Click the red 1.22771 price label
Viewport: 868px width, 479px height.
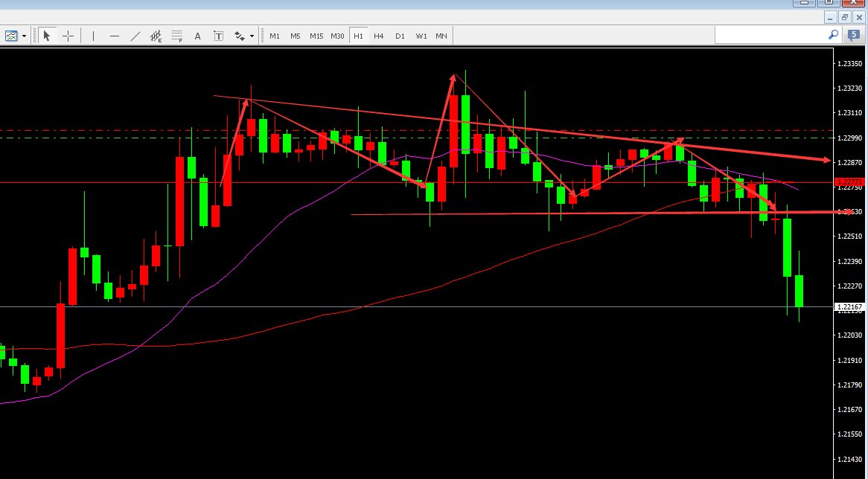pos(849,182)
